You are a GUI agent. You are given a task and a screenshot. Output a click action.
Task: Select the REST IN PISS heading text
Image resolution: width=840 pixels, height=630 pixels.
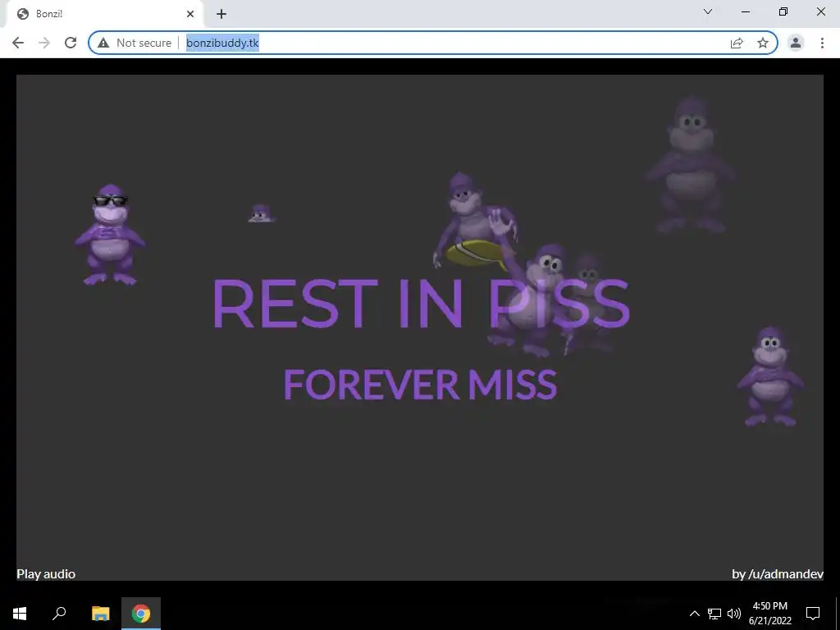click(x=421, y=304)
